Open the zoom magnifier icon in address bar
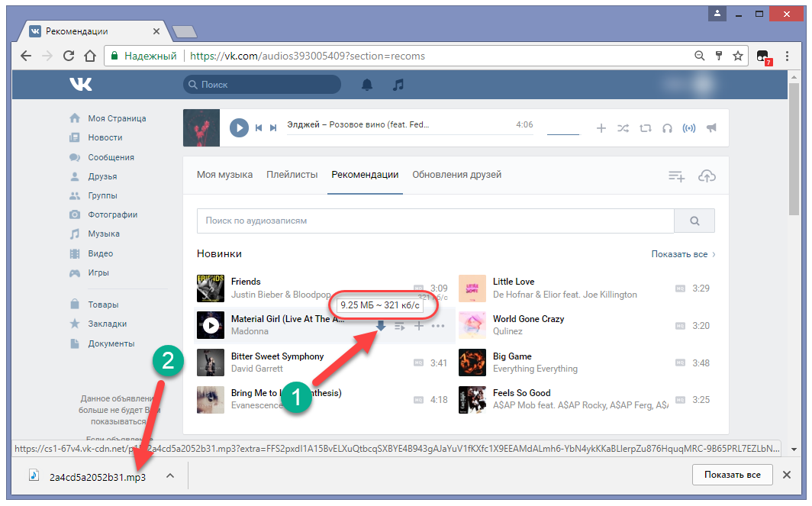 tap(699, 56)
